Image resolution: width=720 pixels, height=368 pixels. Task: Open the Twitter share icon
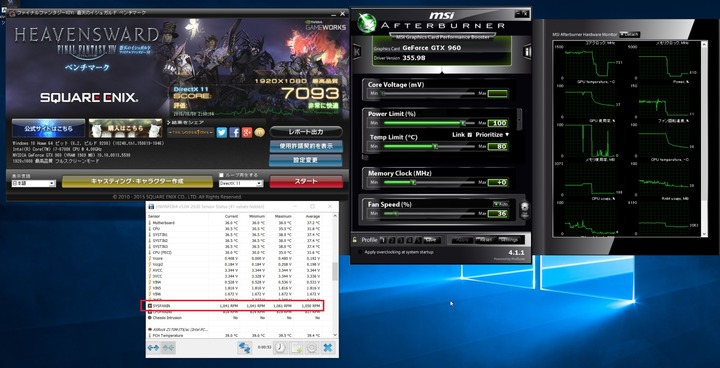222,132
